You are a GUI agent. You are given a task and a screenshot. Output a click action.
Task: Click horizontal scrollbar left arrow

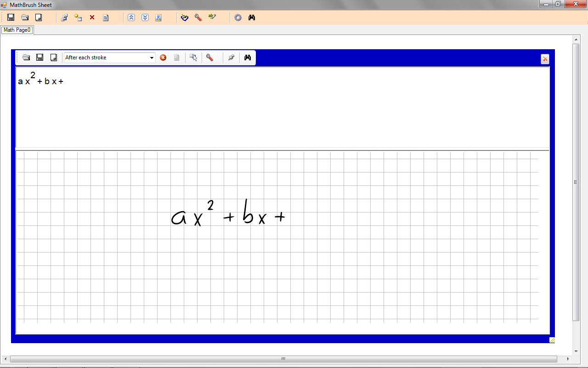[x=6, y=359]
